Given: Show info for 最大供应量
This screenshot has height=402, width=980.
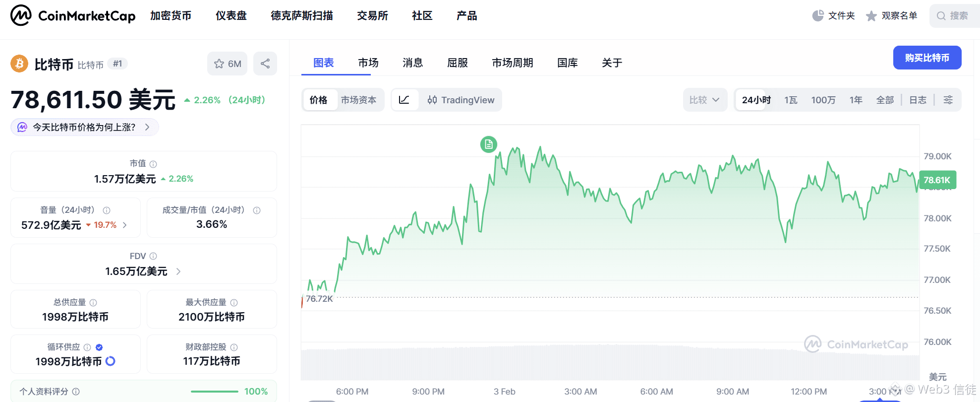Looking at the screenshot, I should (234, 303).
